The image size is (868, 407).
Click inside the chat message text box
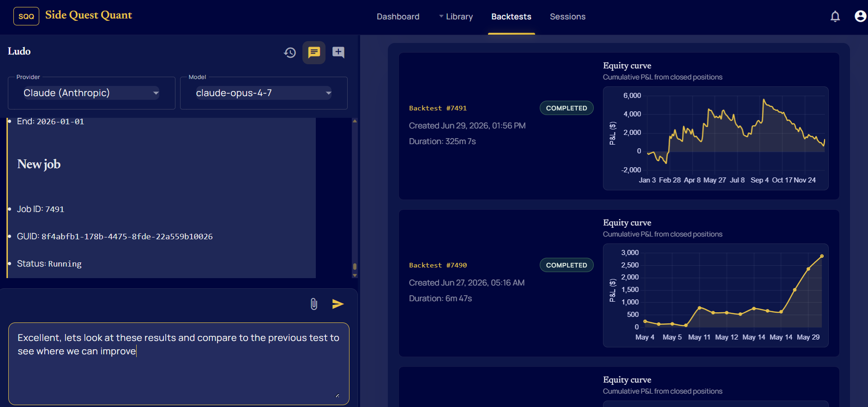(179, 364)
